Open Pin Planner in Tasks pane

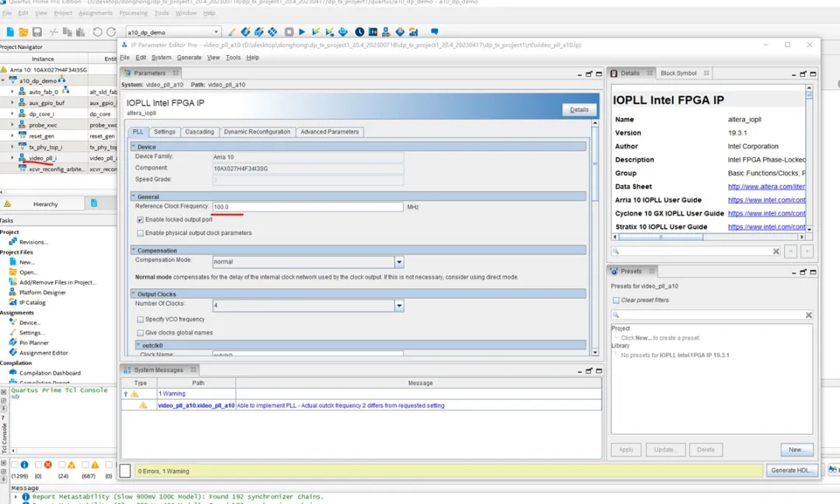click(33, 342)
